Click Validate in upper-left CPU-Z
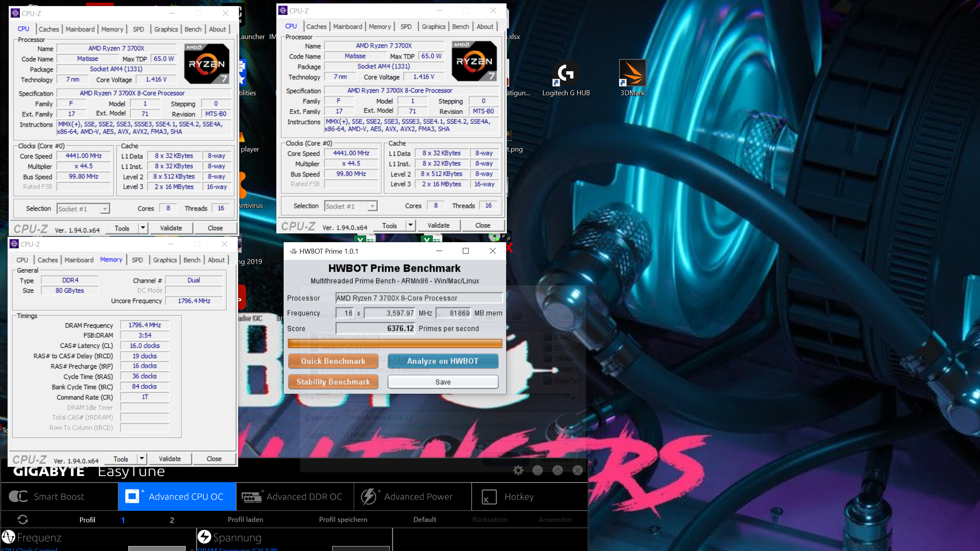This screenshot has width=980, height=551. [171, 228]
